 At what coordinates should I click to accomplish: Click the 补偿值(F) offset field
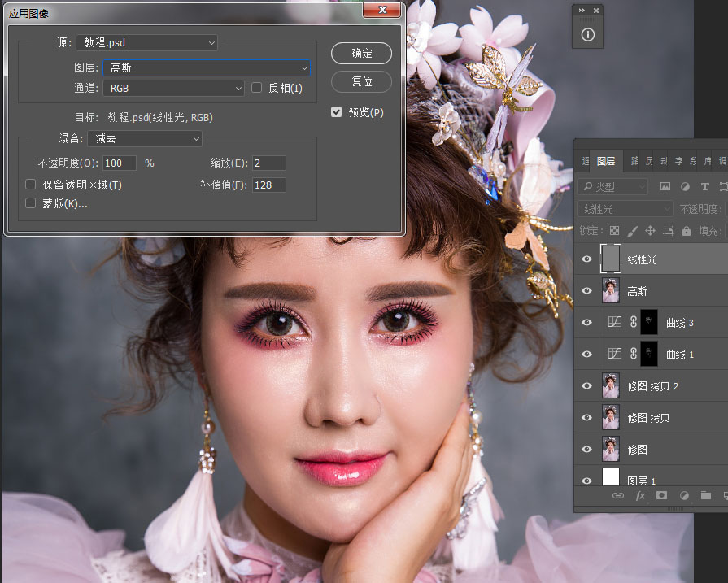(x=268, y=185)
